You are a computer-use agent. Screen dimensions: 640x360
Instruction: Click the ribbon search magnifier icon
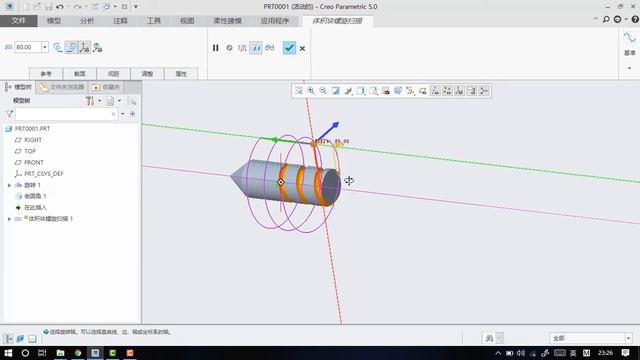point(606,20)
